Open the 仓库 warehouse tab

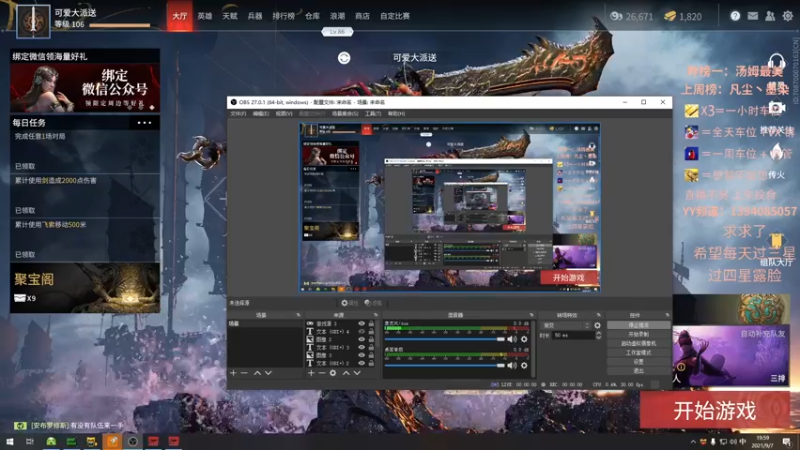click(x=312, y=16)
